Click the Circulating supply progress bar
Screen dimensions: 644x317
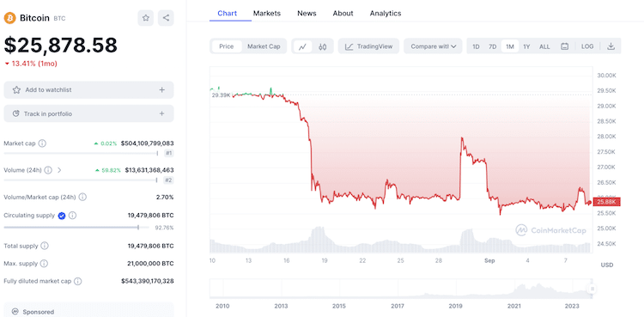point(76,228)
